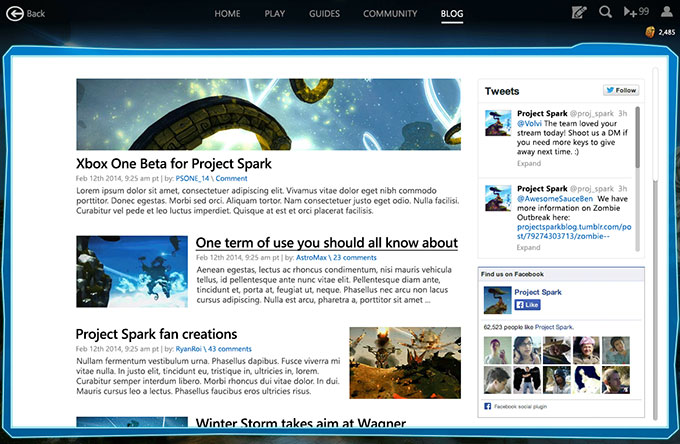Go back using the Back arrow icon

(15, 13)
